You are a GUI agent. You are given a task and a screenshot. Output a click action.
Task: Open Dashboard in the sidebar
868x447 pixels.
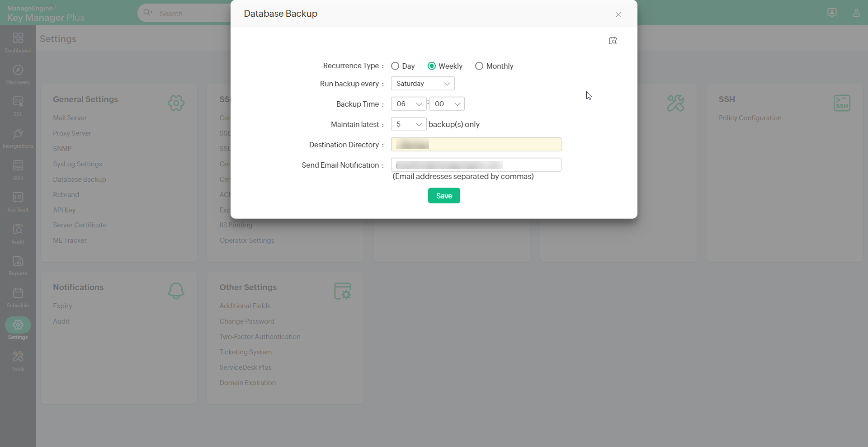pyautogui.click(x=18, y=42)
